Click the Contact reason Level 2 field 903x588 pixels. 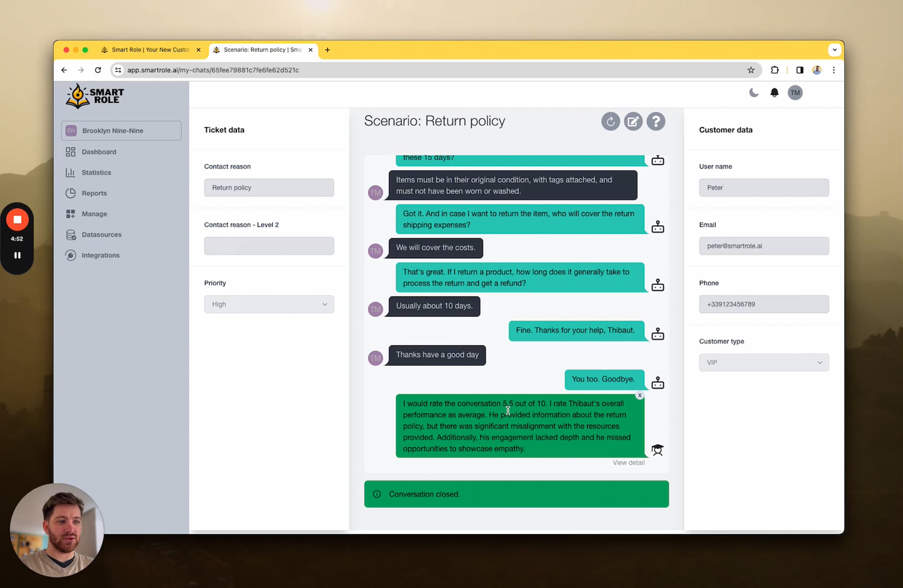269,246
